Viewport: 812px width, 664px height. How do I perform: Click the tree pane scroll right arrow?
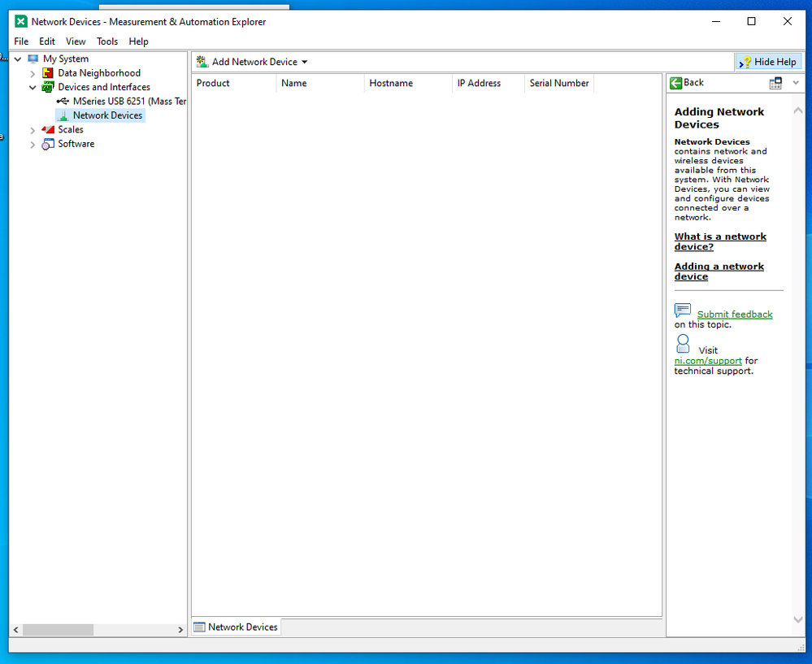click(180, 630)
